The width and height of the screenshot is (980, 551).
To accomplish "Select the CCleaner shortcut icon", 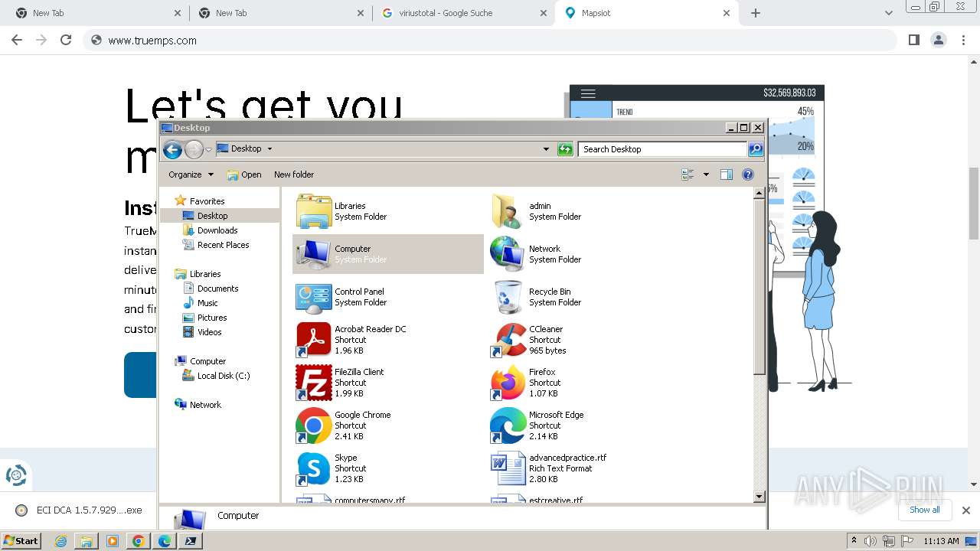I will pyautogui.click(x=508, y=340).
